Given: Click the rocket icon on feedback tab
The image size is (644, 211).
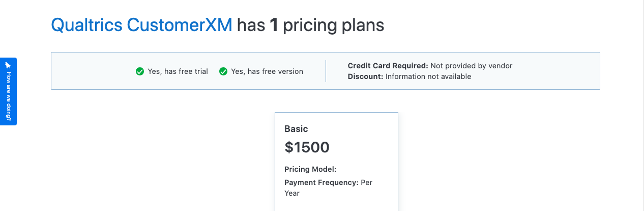Looking at the screenshot, I should pyautogui.click(x=8, y=65).
